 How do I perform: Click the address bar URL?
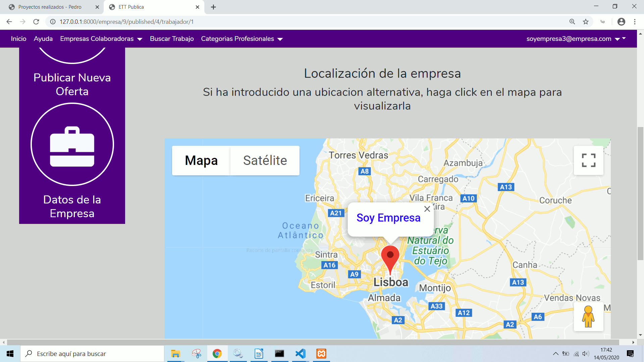point(126,22)
